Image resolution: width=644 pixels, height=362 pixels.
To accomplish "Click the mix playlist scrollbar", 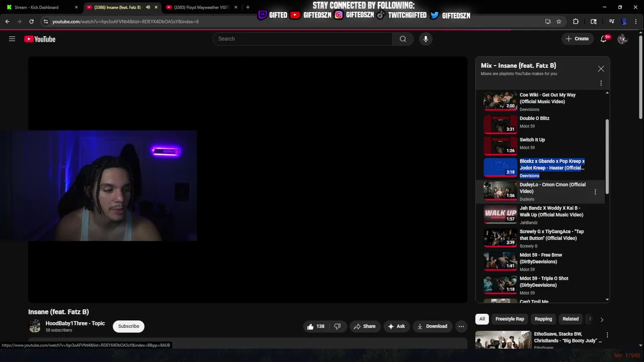I will click(x=607, y=157).
